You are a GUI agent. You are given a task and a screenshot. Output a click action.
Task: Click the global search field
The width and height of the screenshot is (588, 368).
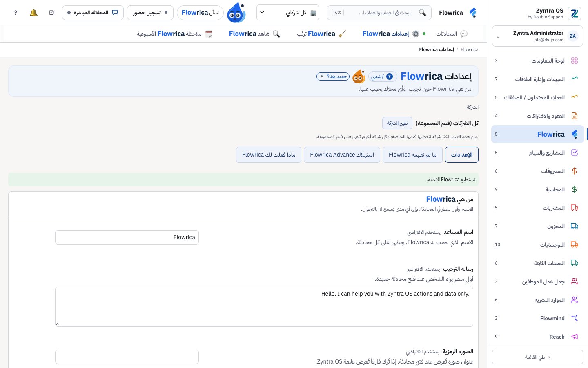pyautogui.click(x=379, y=13)
